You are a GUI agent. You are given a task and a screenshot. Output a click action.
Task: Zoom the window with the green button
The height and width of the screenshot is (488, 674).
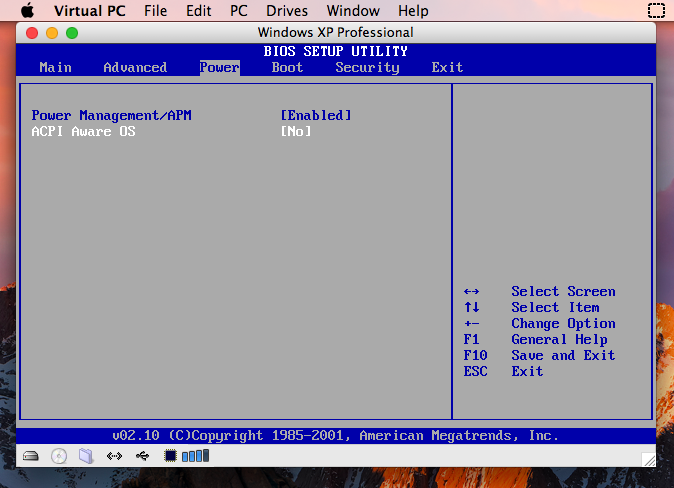pyautogui.click(x=72, y=33)
